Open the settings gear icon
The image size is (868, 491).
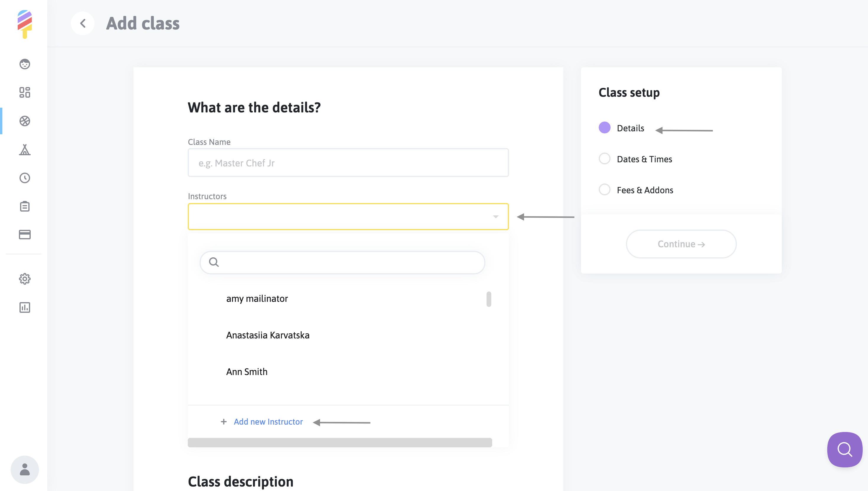click(25, 279)
